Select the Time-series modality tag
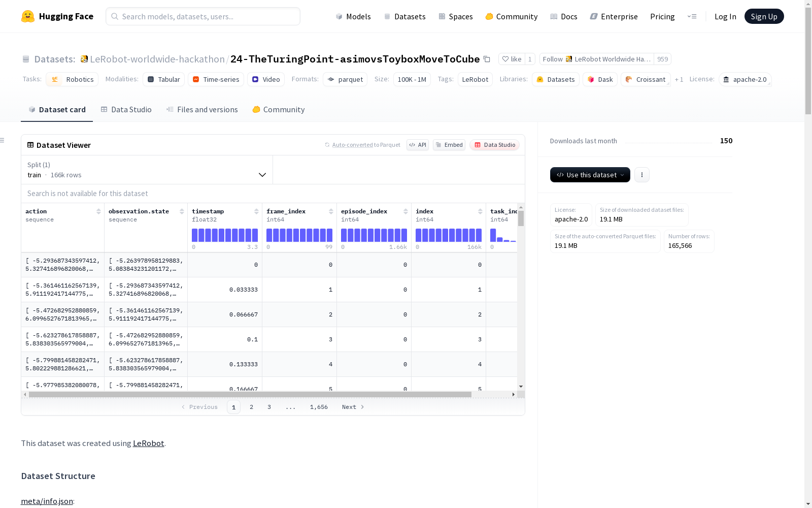The image size is (812, 508). coord(216,79)
